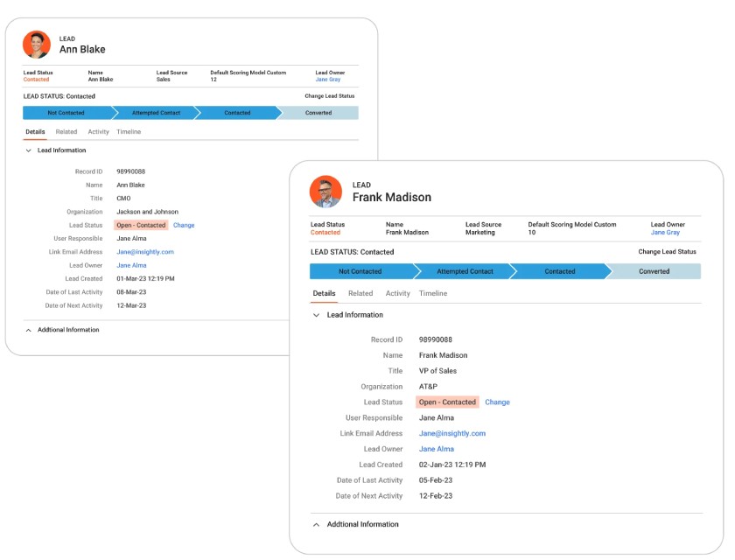The image size is (735, 560).
Task: Expand Additional Information in Ann Blake card
Action: pos(29,330)
